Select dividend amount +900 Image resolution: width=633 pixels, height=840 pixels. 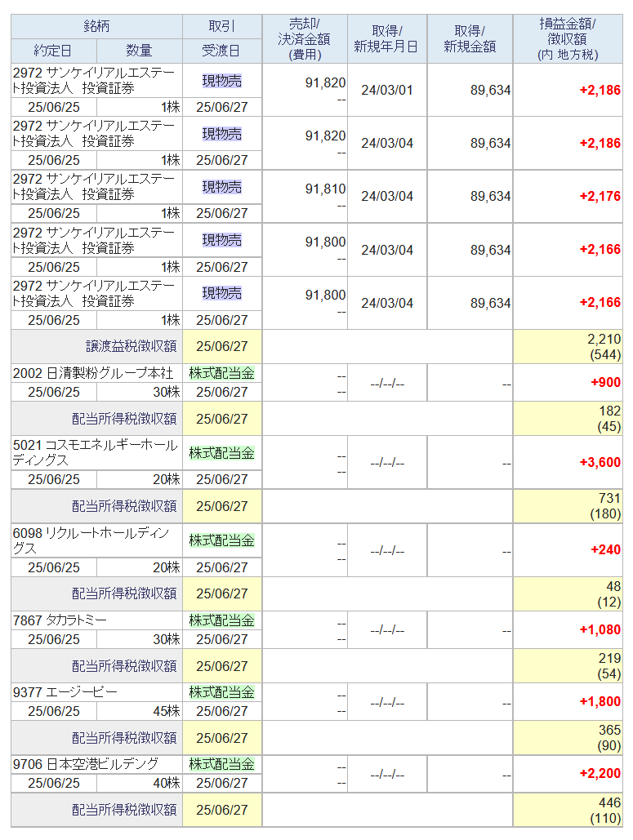click(x=605, y=382)
